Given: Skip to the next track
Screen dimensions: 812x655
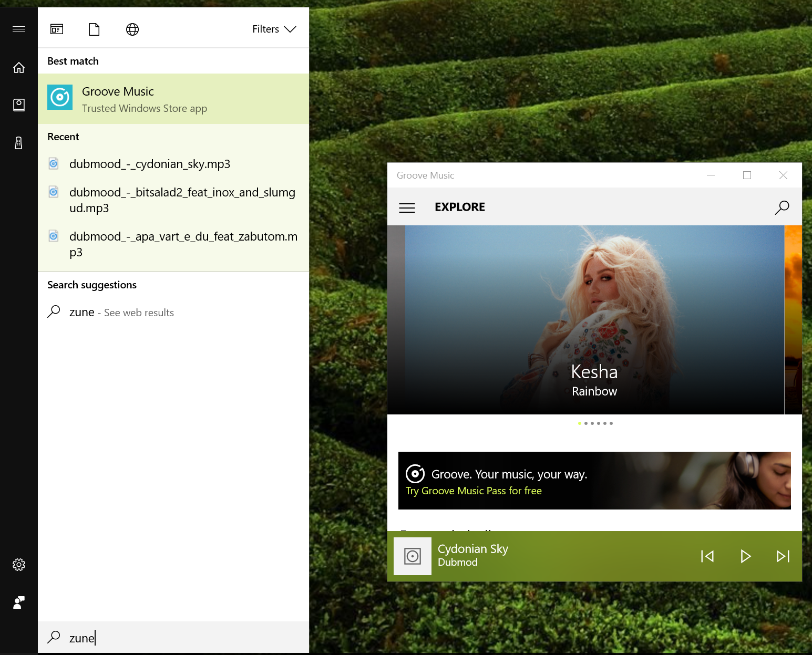Looking at the screenshot, I should 783,556.
